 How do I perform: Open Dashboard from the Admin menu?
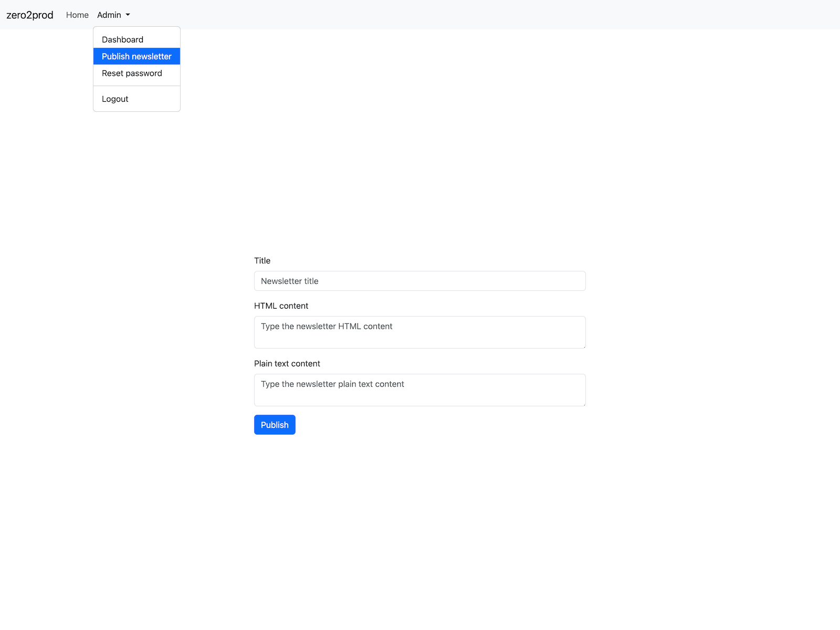tap(122, 39)
